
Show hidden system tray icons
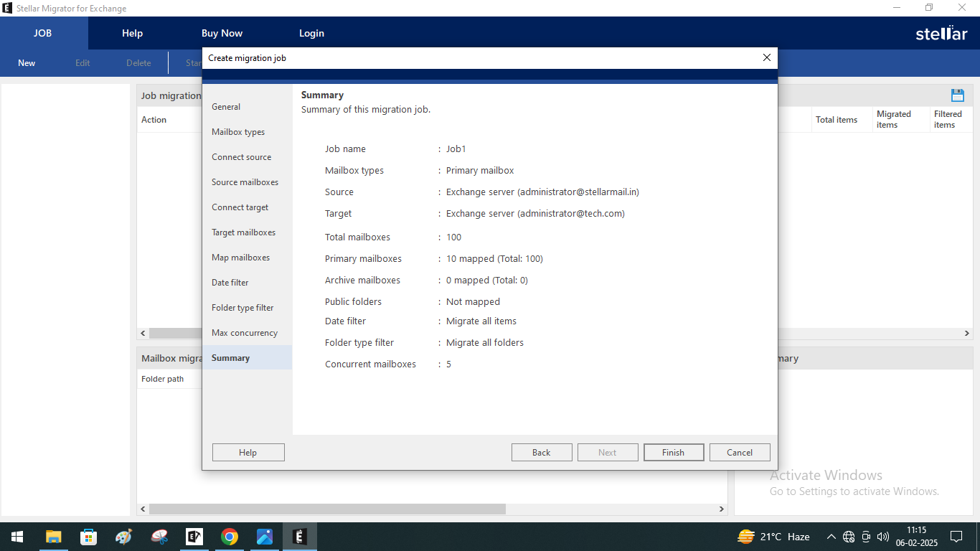click(x=831, y=537)
